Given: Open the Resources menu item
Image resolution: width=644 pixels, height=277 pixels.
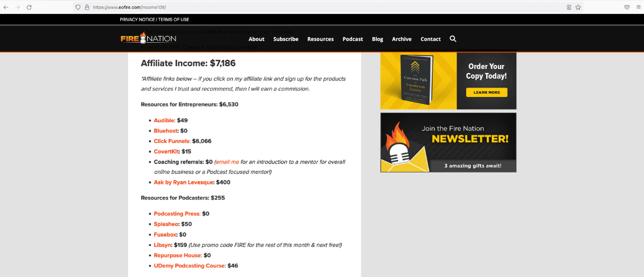Looking at the screenshot, I should (x=320, y=39).
